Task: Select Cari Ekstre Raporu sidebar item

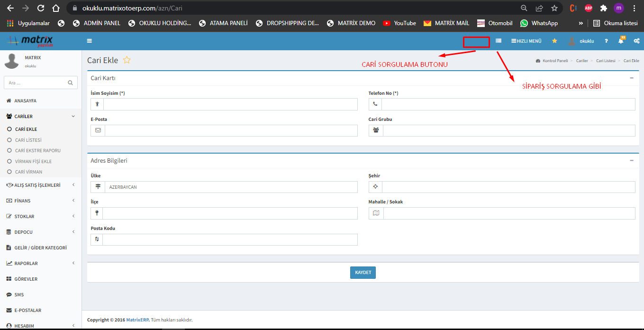Action: tap(37, 150)
